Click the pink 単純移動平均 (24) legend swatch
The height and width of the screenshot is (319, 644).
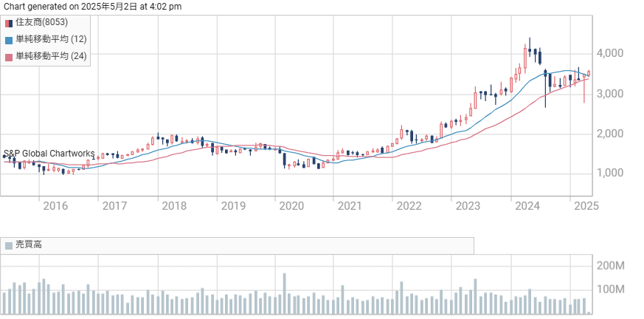pyautogui.click(x=9, y=57)
